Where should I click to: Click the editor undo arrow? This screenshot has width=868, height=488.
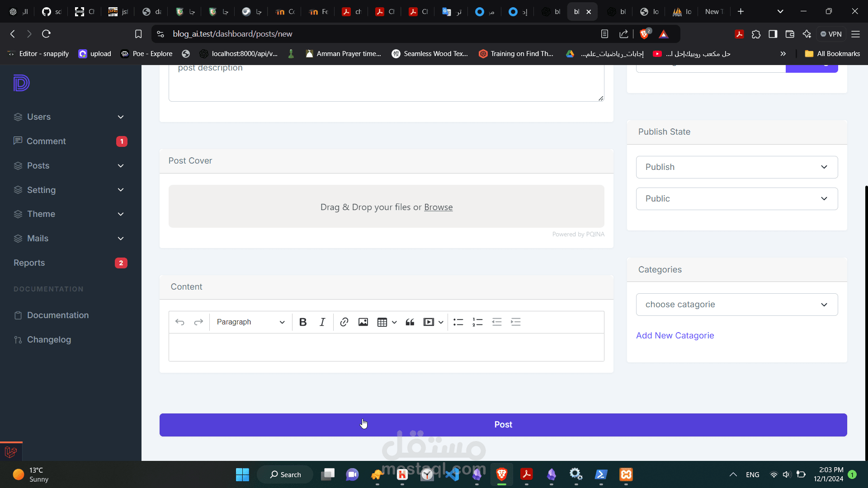[179, 322]
